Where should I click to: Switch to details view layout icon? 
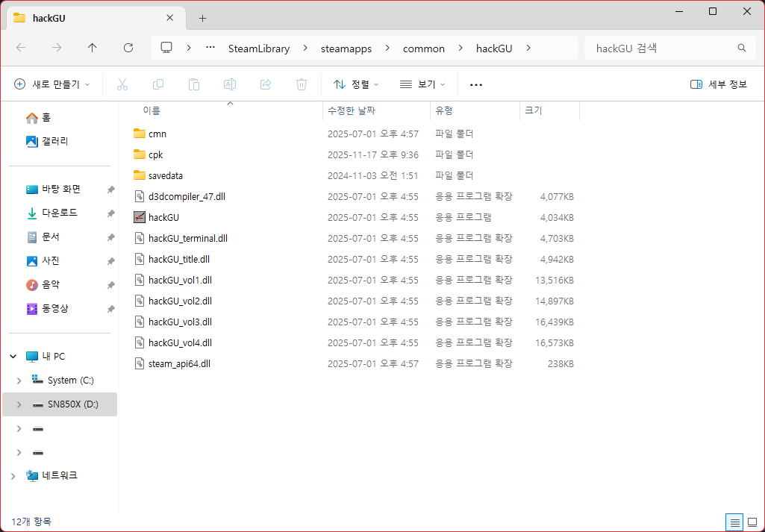(x=734, y=523)
